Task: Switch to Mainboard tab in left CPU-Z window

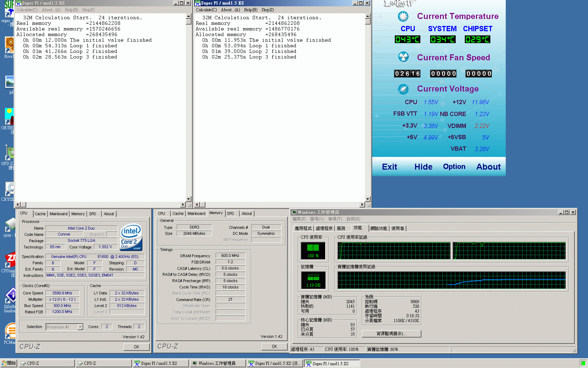Action: (58, 214)
